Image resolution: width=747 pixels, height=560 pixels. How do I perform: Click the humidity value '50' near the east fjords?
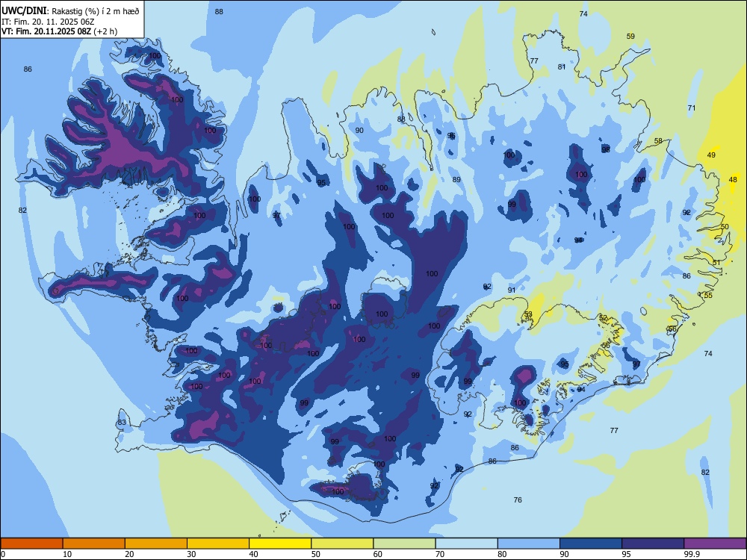[725, 227]
